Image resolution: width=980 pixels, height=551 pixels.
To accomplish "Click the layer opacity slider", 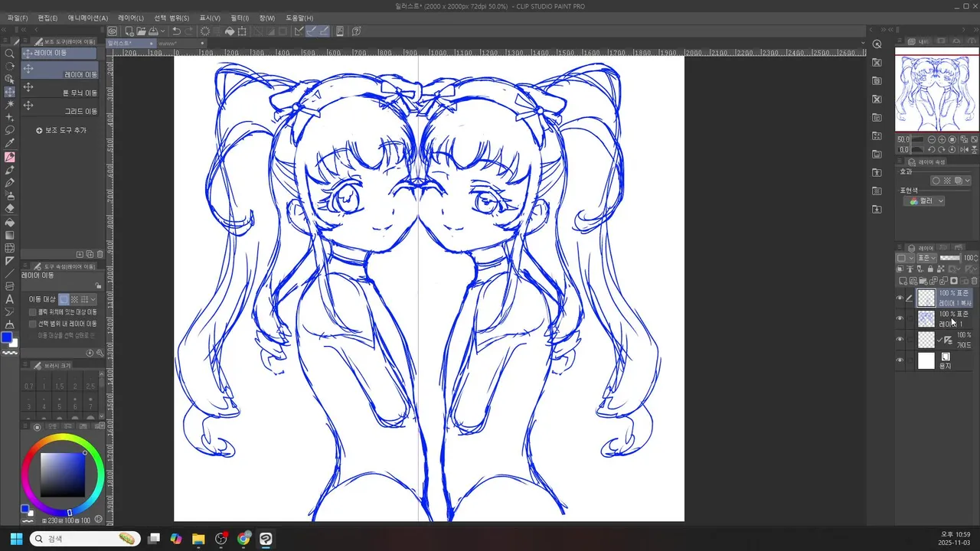I will (x=949, y=258).
